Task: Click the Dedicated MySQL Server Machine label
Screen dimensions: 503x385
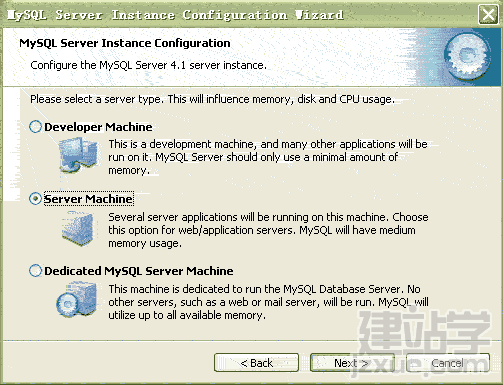Action: [139, 271]
